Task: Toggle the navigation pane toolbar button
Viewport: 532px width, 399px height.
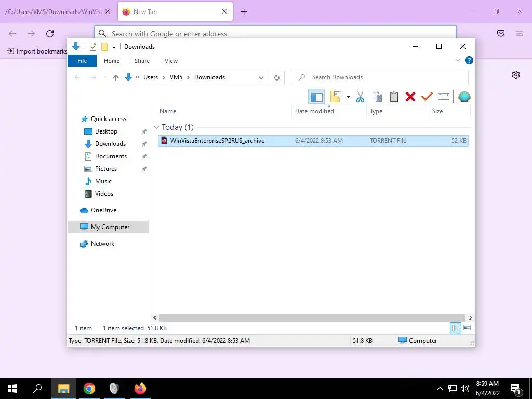Action: point(316,97)
